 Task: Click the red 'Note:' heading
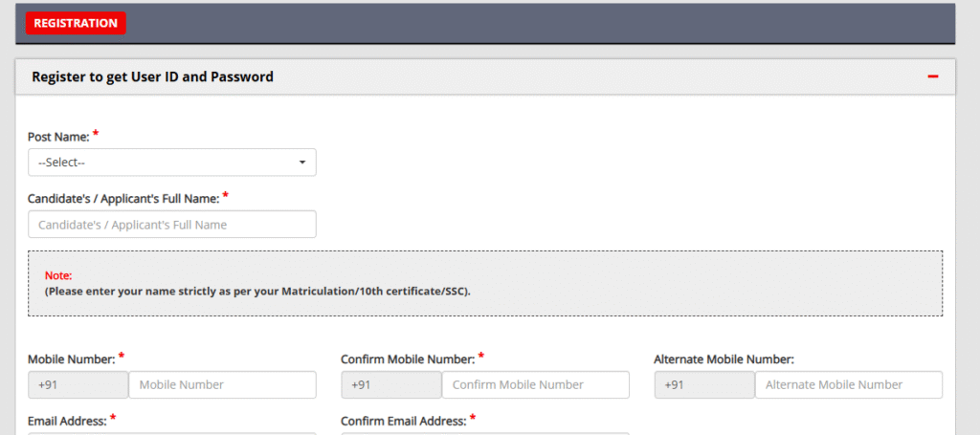tap(58, 275)
